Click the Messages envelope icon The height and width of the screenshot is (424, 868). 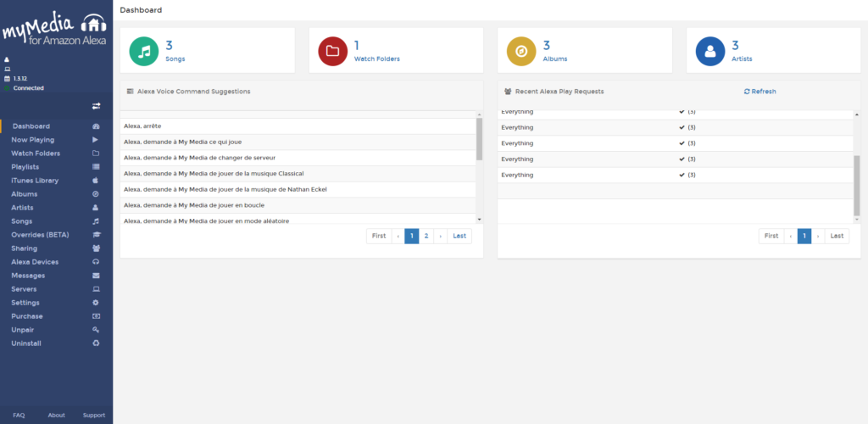pos(96,275)
